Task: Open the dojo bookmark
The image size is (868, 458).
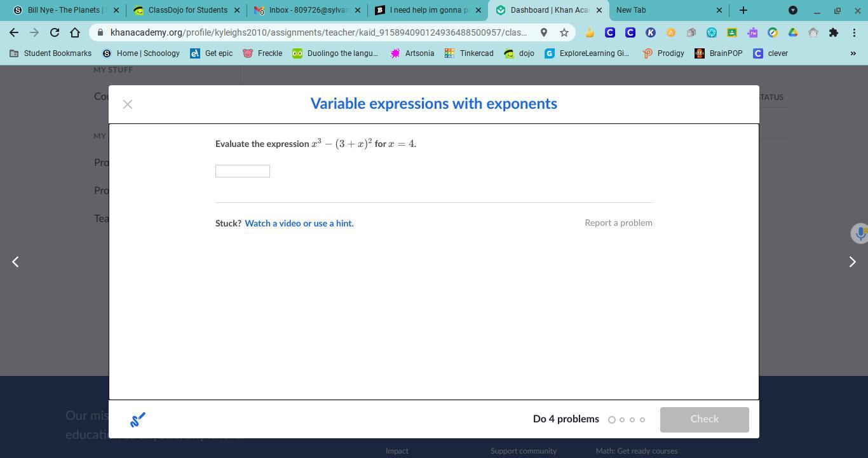Action: coord(519,53)
